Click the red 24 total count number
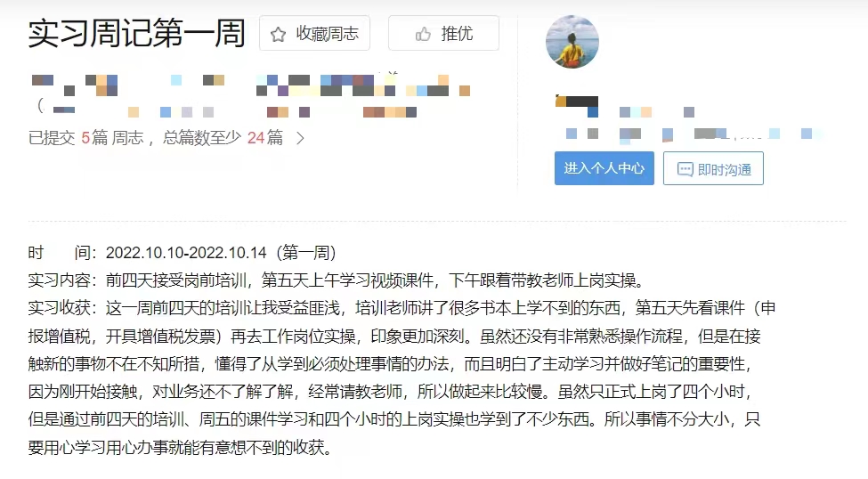Screen dimensions: 868x479 tap(256, 137)
